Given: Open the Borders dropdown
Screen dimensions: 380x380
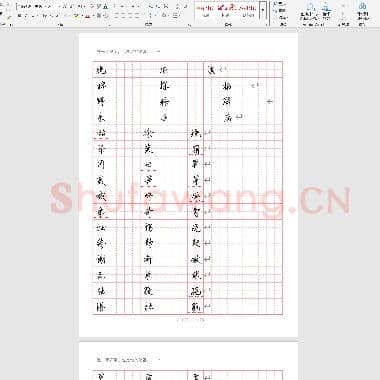Looking at the screenshot, I should [175, 15].
